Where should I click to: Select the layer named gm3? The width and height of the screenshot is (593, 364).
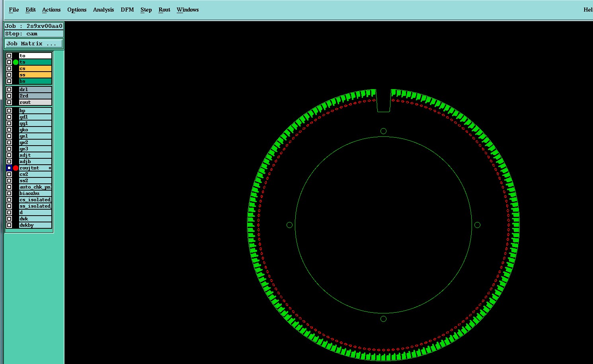(x=35, y=149)
